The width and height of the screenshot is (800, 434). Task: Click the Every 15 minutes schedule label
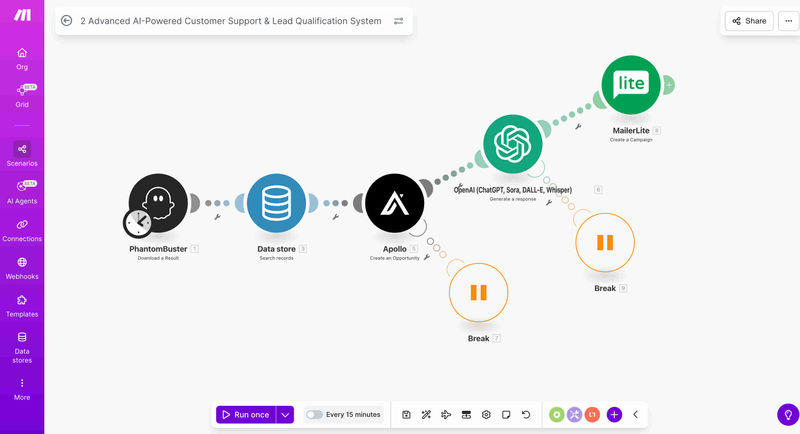click(353, 415)
